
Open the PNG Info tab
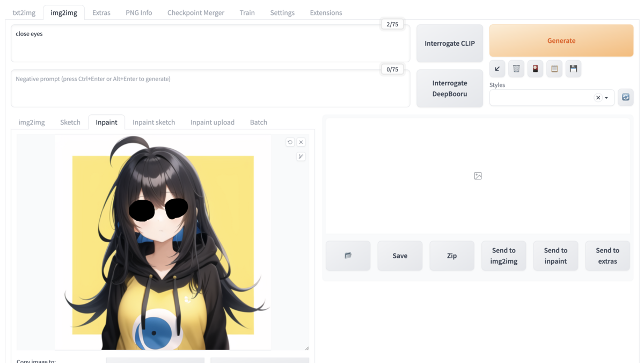[139, 12]
